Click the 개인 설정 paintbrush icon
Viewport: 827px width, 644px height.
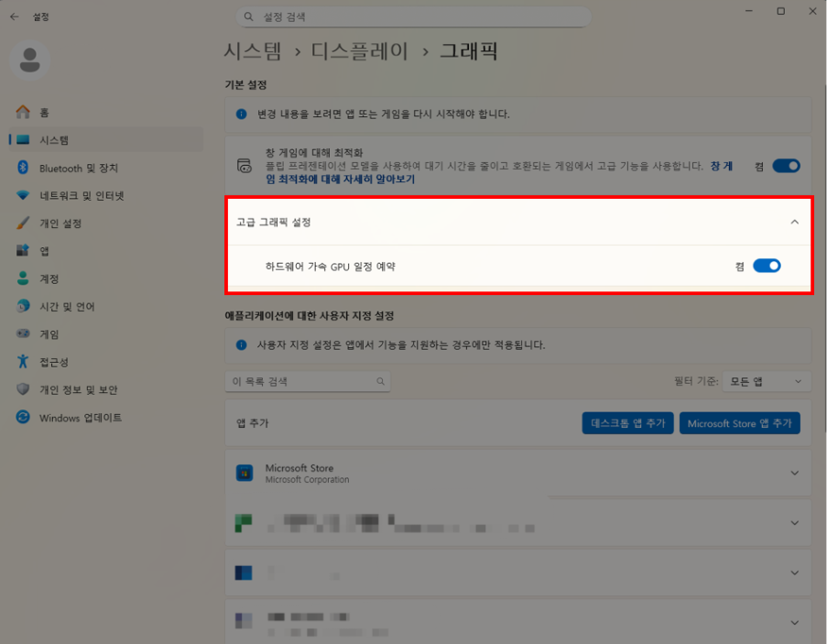23,224
